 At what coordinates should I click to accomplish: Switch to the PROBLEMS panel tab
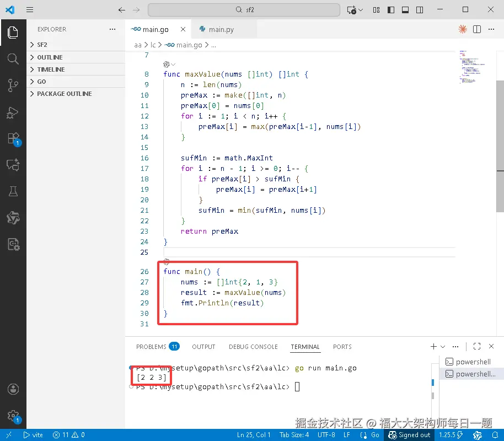[158, 347]
